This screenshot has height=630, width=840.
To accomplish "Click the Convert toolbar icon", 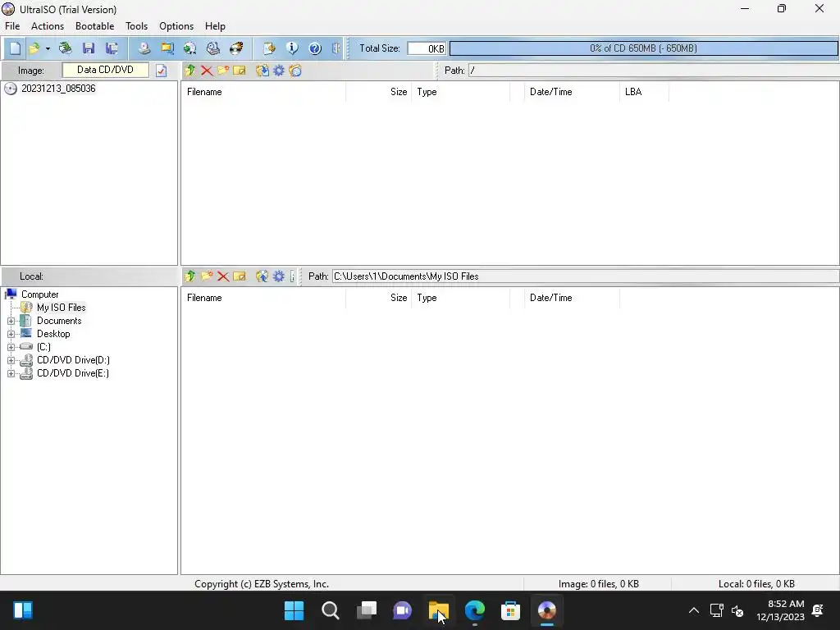I will [x=167, y=48].
